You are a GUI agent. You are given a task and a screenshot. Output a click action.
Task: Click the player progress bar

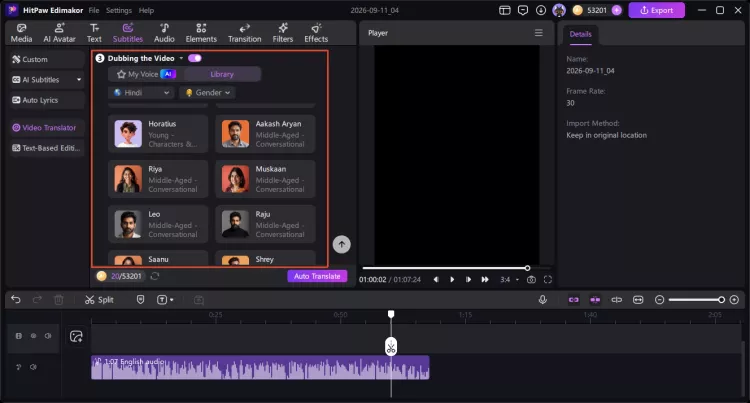pos(456,268)
